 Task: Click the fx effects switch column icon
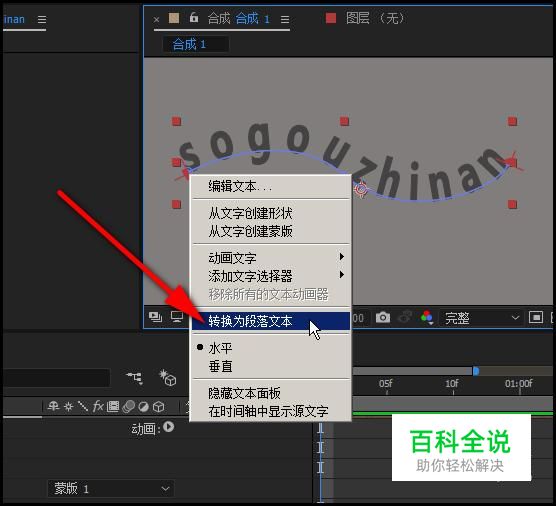click(98, 406)
